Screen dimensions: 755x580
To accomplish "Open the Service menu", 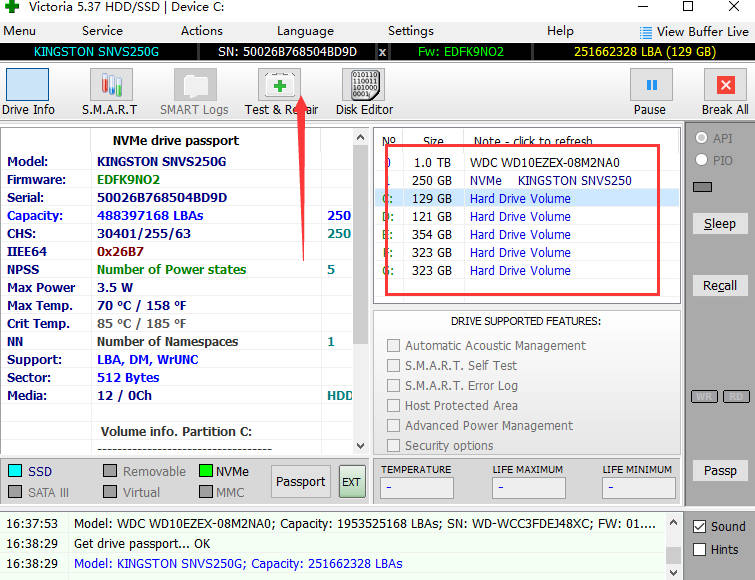I will click(102, 31).
